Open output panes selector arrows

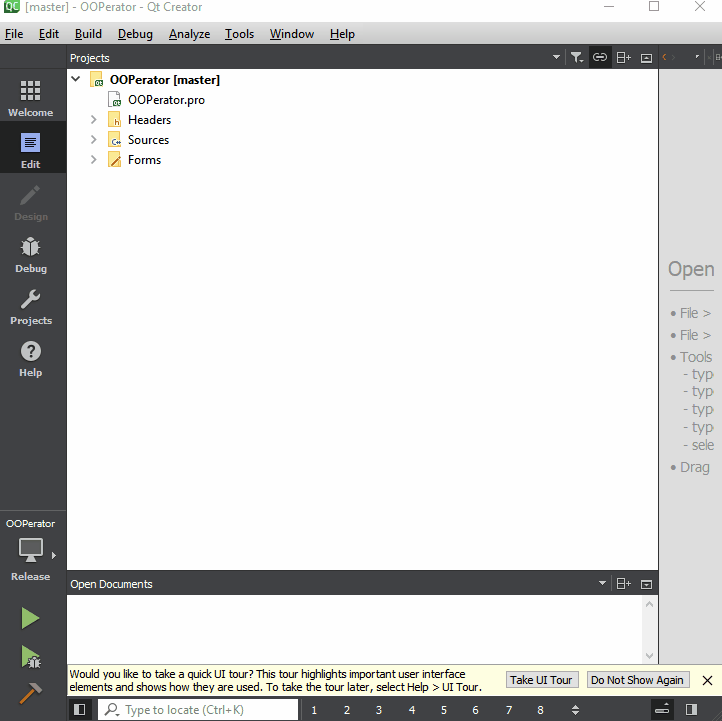575,709
